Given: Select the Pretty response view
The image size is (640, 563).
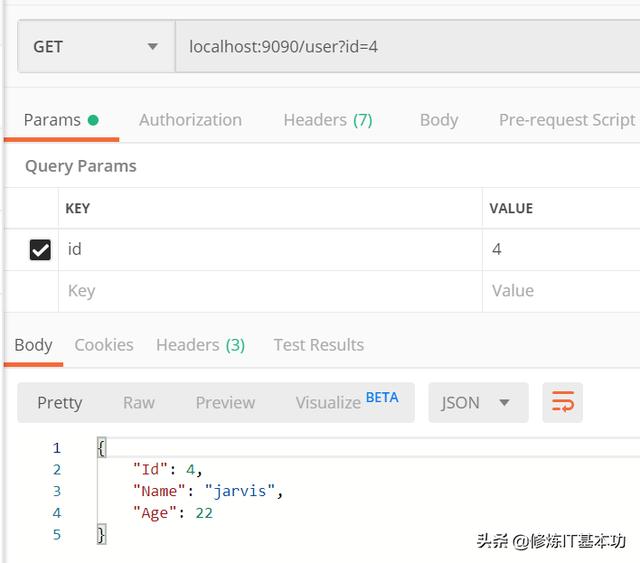Looking at the screenshot, I should click(x=60, y=403).
